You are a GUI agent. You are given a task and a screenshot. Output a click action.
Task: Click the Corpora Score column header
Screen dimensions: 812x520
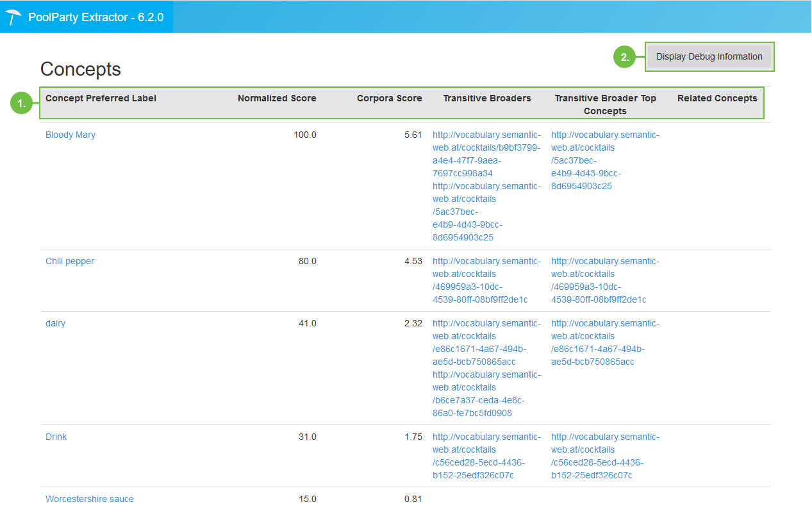[x=389, y=98]
